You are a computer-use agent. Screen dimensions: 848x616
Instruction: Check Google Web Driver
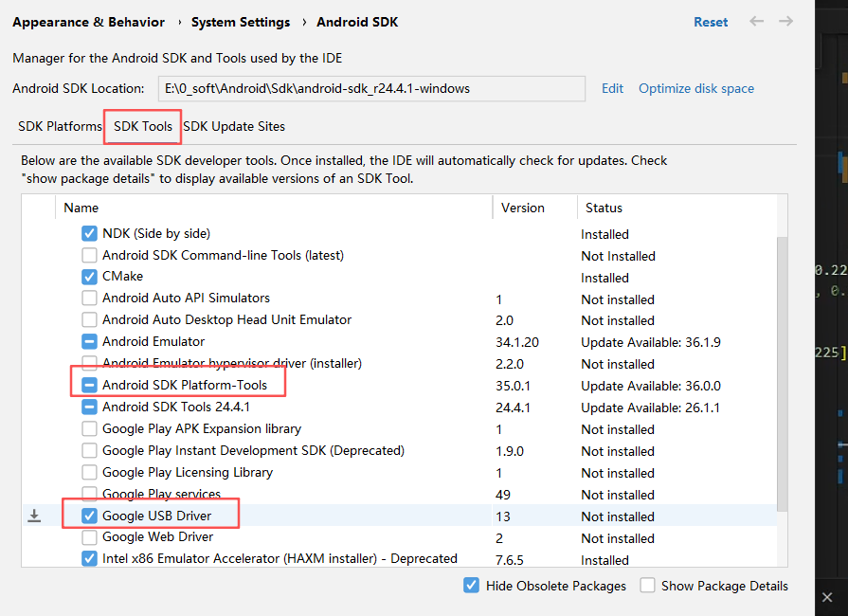pyautogui.click(x=89, y=537)
